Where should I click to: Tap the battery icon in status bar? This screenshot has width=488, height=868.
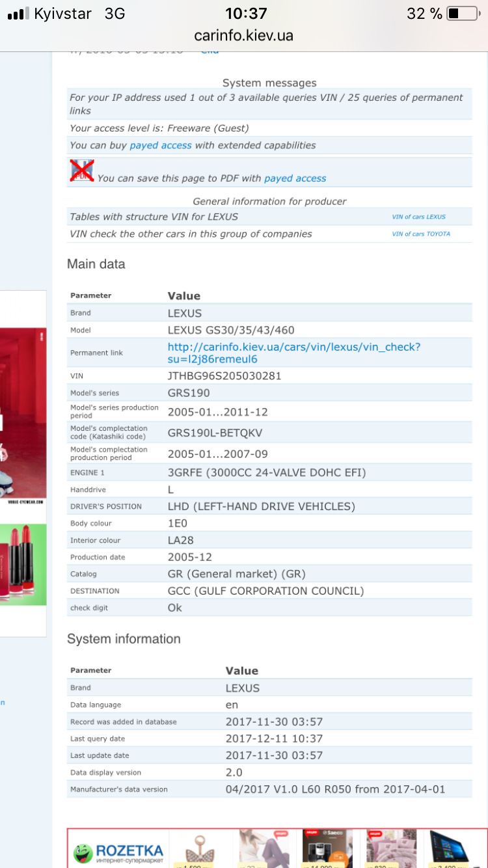tap(463, 13)
